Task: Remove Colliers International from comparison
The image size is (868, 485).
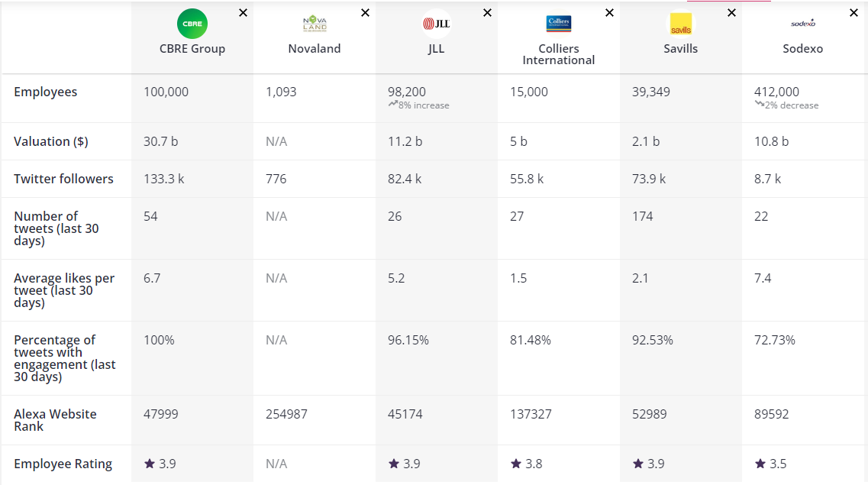Action: pyautogui.click(x=609, y=13)
